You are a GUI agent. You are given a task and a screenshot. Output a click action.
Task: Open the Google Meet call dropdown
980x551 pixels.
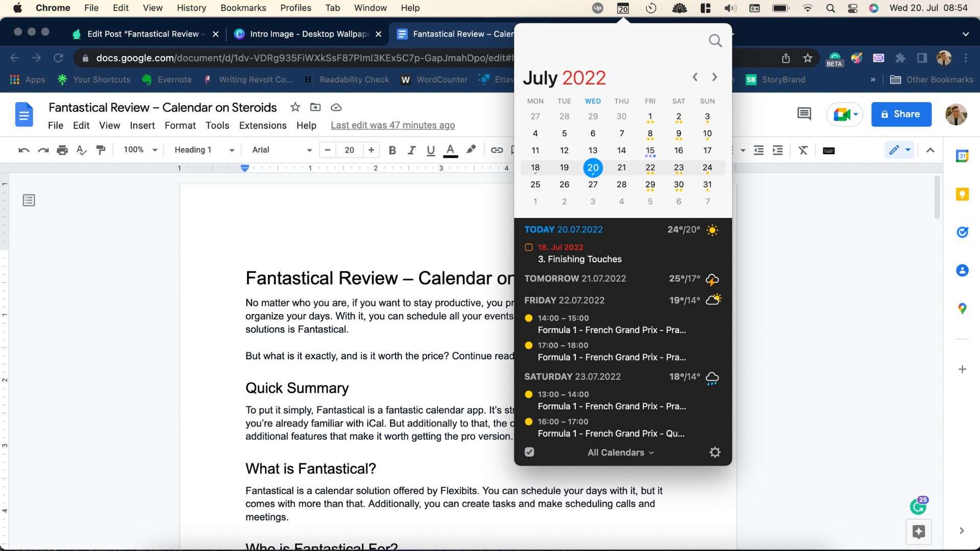click(845, 114)
